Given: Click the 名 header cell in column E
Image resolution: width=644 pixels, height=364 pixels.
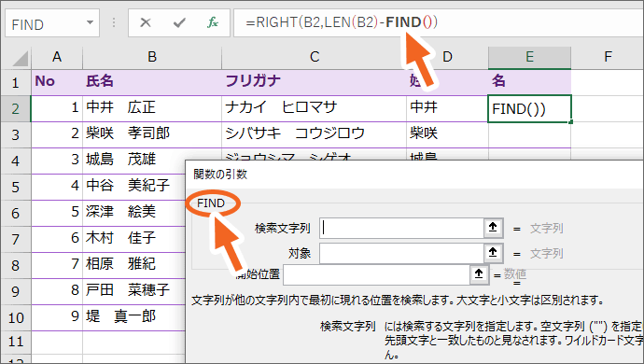Looking at the screenshot, I should [x=529, y=82].
